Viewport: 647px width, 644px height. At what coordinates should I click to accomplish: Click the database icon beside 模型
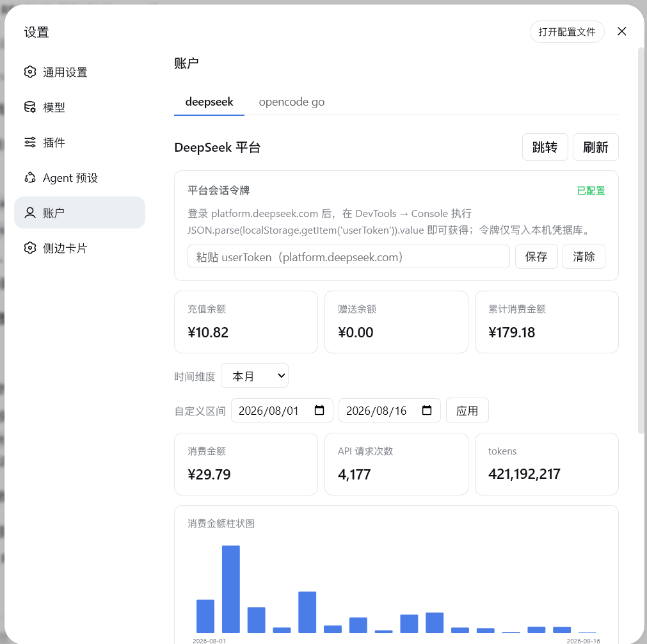click(29, 108)
